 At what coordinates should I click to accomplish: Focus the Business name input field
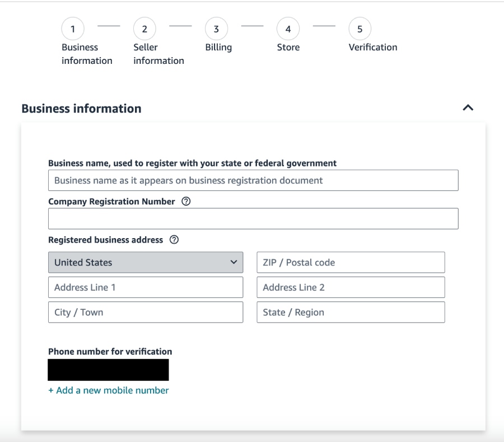(x=253, y=180)
